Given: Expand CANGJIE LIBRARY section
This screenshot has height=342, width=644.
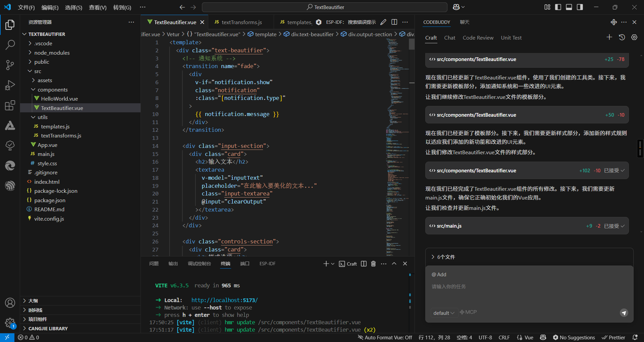Looking at the screenshot, I should (80, 329).
